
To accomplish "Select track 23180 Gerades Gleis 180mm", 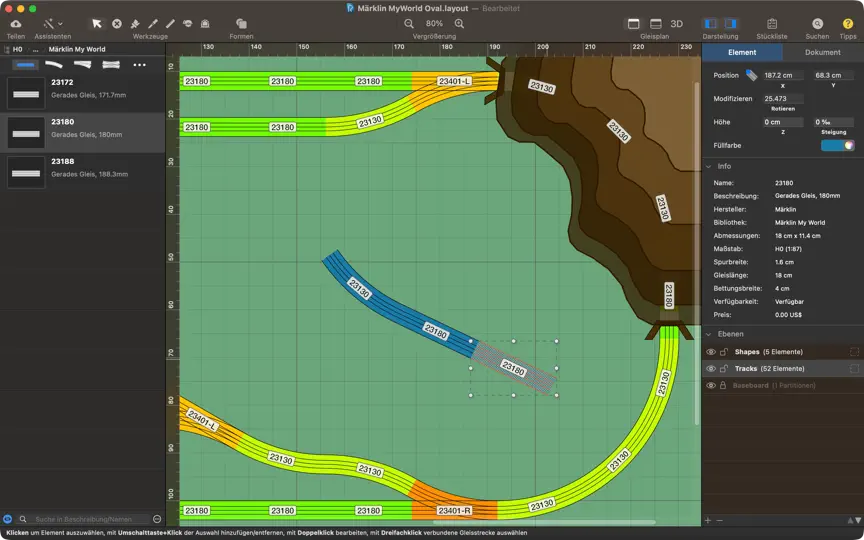I will [x=83, y=133].
